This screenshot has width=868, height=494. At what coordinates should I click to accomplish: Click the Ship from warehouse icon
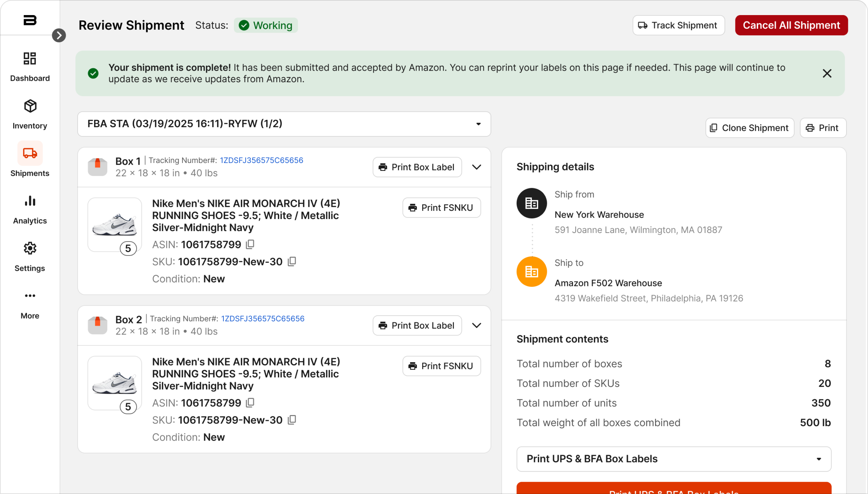[532, 203]
